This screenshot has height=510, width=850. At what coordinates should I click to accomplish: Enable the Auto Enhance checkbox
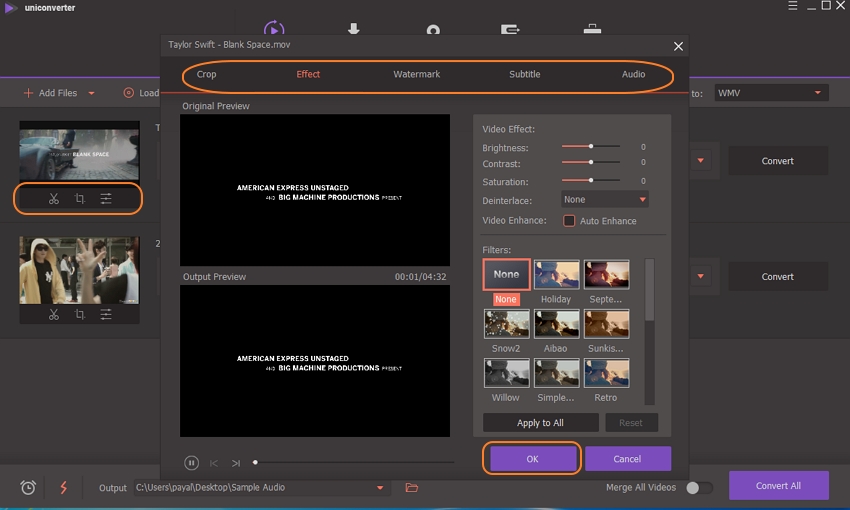pos(569,221)
